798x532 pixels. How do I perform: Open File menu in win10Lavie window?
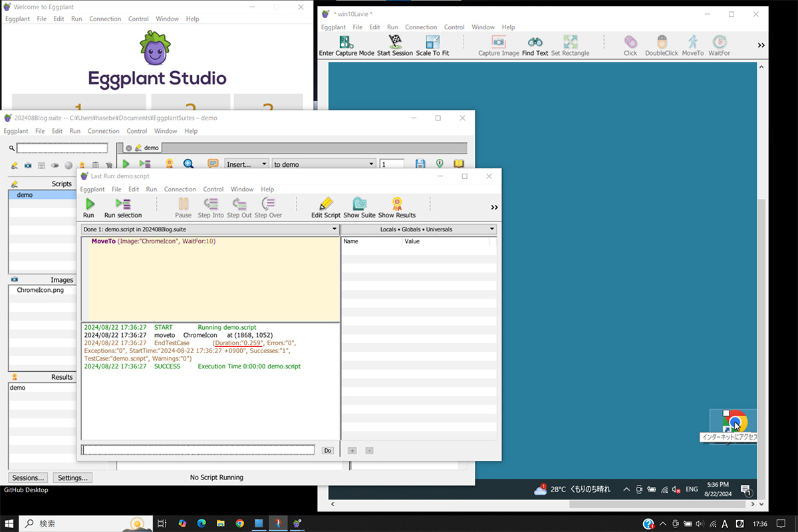pyautogui.click(x=358, y=27)
